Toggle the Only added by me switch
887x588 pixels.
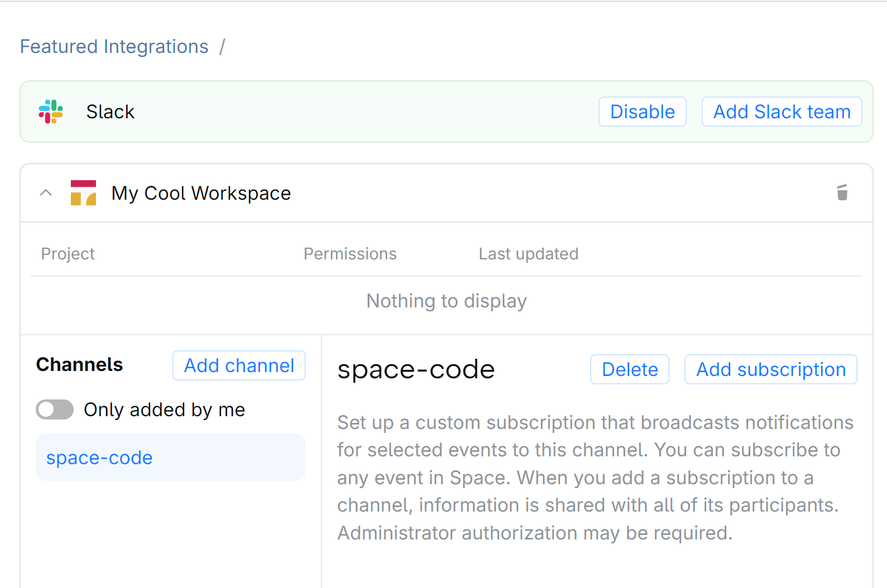point(55,409)
